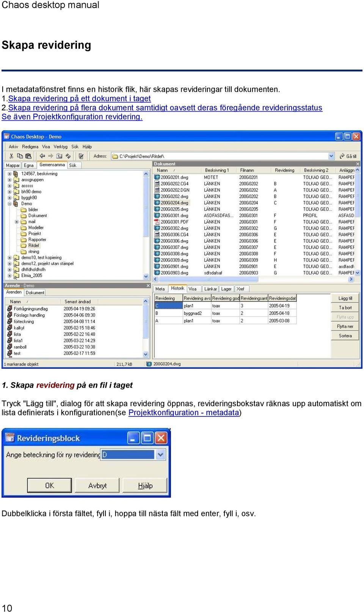Click the file icon of 200G0204.dwg row
The height and width of the screenshot is (612, 364).
click(157, 203)
